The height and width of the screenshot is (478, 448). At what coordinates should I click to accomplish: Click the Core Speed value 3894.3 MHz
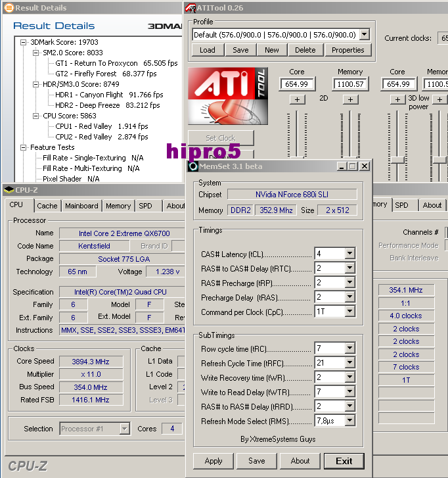coord(91,362)
